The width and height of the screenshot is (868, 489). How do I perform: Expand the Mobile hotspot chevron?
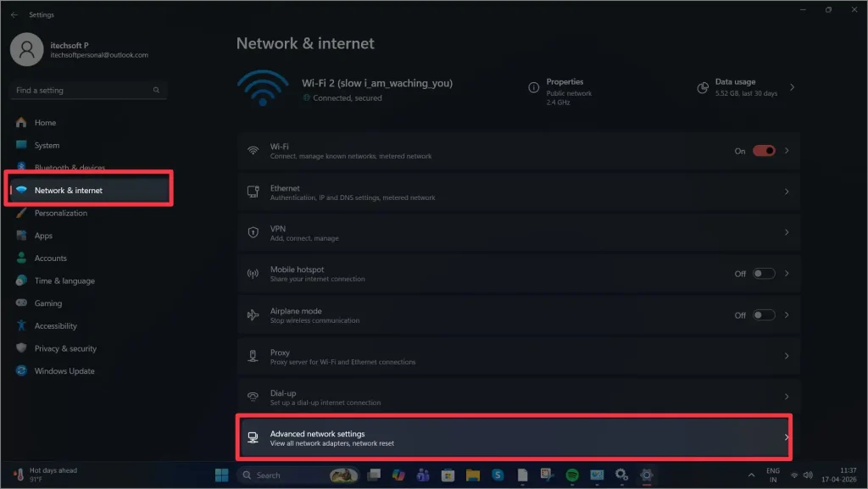[787, 274]
